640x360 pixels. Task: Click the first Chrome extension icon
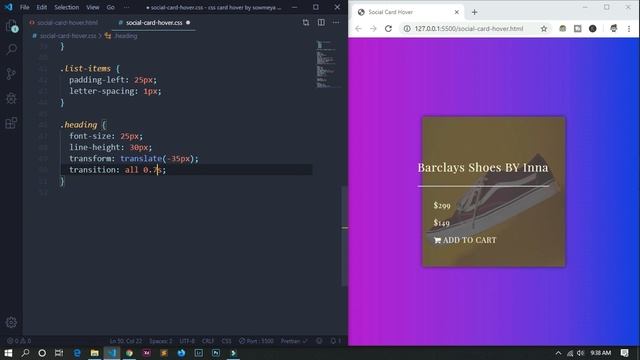pyautogui.click(x=562, y=29)
